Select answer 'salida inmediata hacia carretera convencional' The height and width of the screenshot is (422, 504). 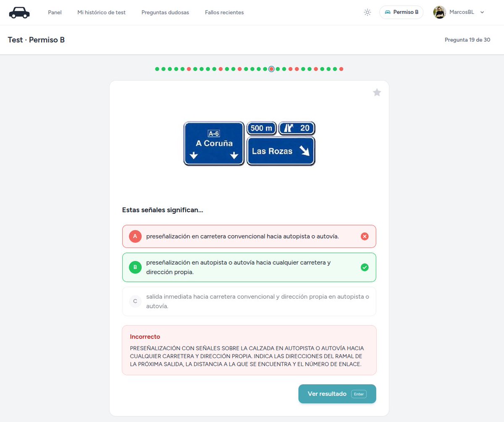pos(249,301)
